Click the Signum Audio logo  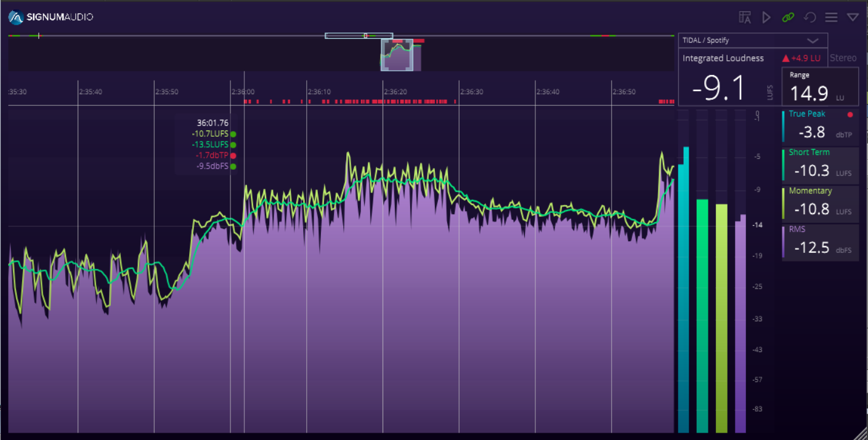click(x=51, y=17)
